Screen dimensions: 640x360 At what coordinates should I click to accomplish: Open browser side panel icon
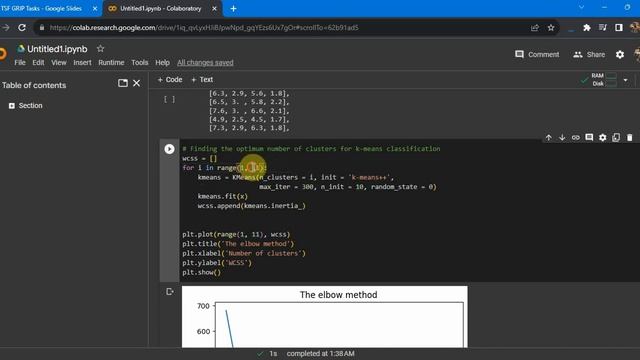pos(619,28)
